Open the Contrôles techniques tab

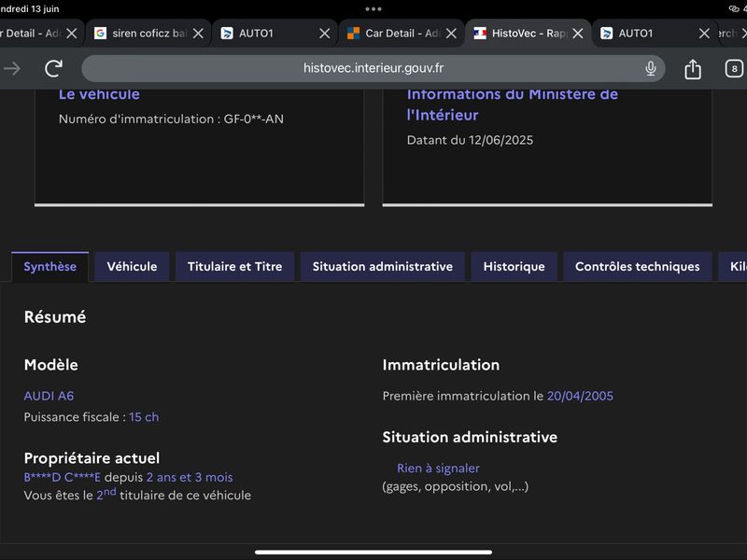[x=638, y=267]
